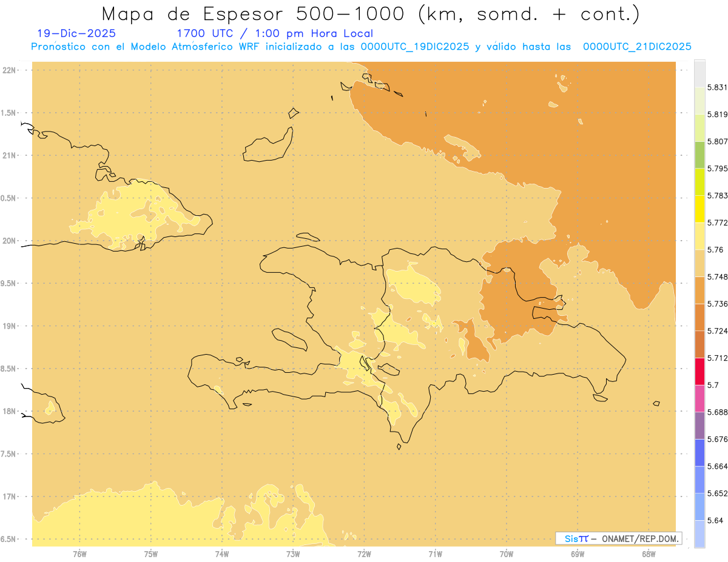Click the legend value 5.748
The height and width of the screenshot is (562, 728).
[717, 276]
